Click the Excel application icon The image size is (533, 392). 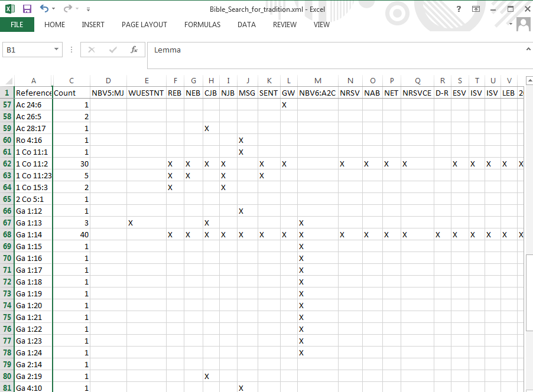[10, 9]
